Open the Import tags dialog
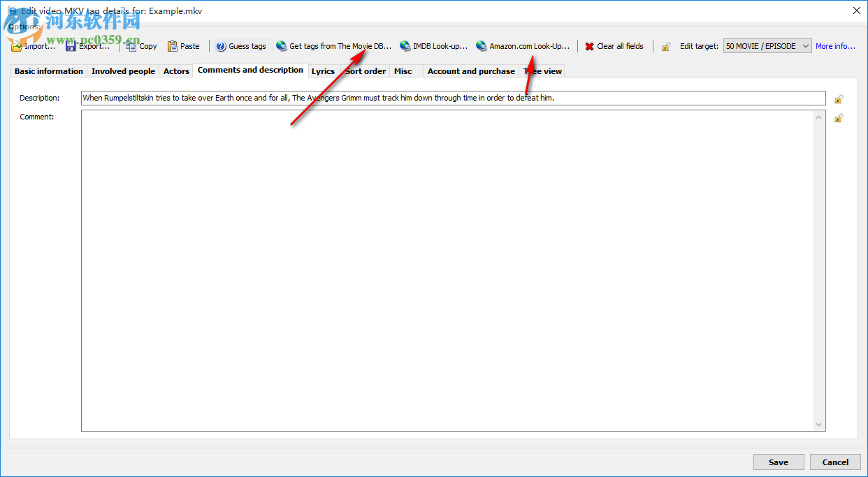 pos(32,45)
